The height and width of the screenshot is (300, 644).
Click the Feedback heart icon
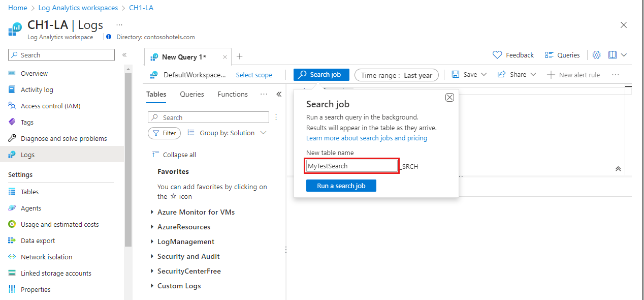coord(497,55)
